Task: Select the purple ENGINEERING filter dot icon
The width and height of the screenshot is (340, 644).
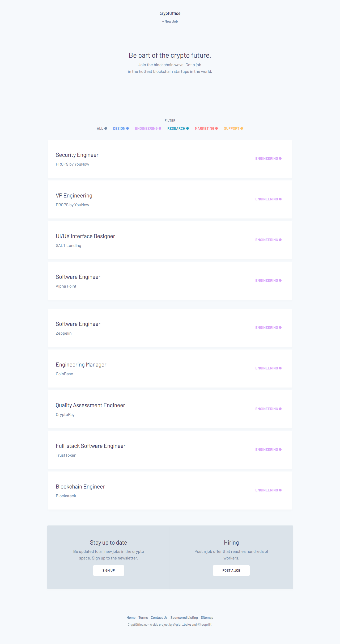Action: (x=160, y=128)
